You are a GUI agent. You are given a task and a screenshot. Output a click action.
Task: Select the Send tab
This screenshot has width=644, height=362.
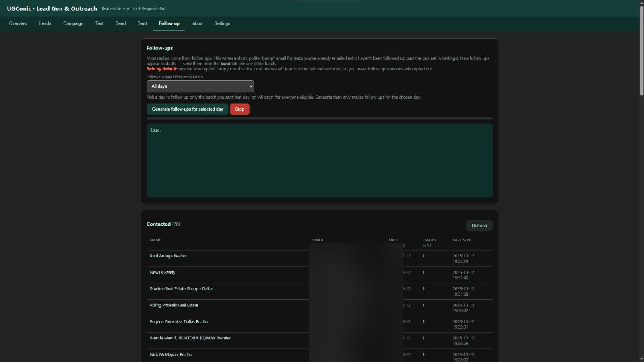click(120, 23)
